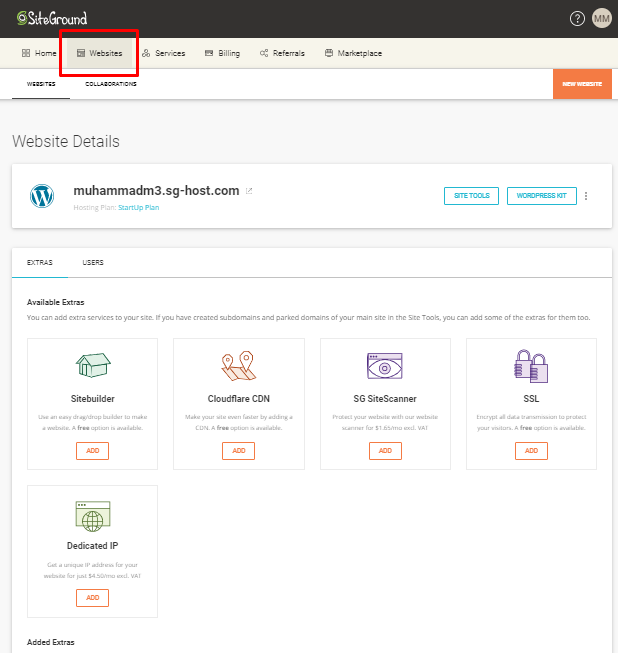Open site via external link icon

point(249,191)
